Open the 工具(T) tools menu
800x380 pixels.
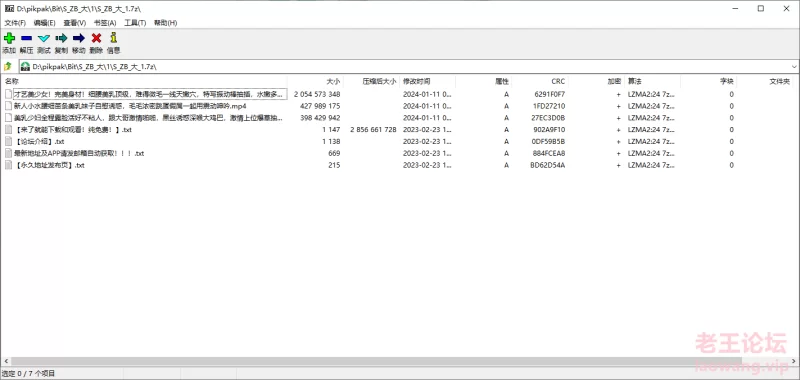click(135, 23)
